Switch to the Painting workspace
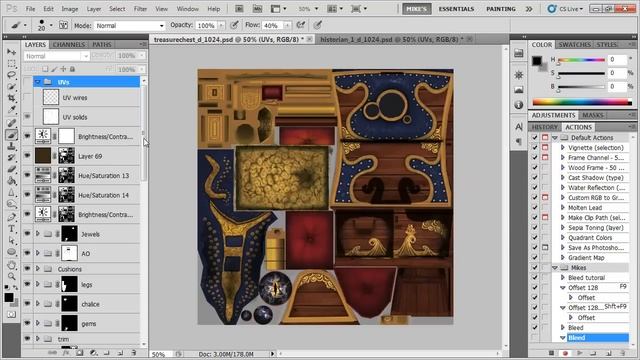 501,9
